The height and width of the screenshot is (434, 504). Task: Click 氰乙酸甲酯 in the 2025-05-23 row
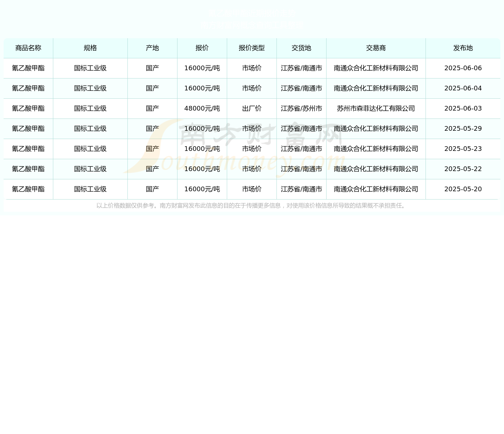(x=28, y=149)
